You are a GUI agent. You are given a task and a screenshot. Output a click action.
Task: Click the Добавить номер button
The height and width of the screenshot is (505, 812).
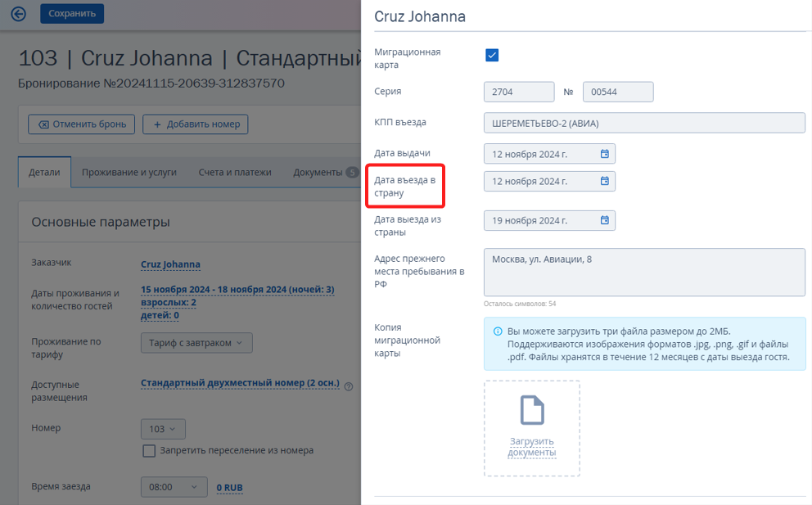tap(196, 124)
